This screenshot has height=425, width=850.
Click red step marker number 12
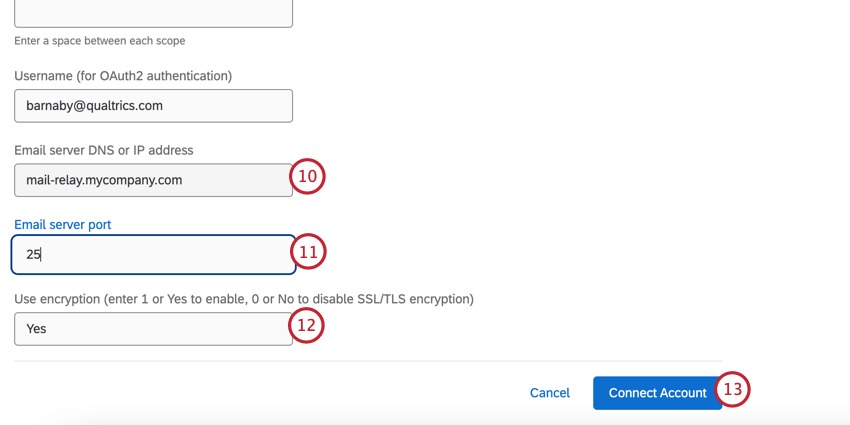point(308,325)
